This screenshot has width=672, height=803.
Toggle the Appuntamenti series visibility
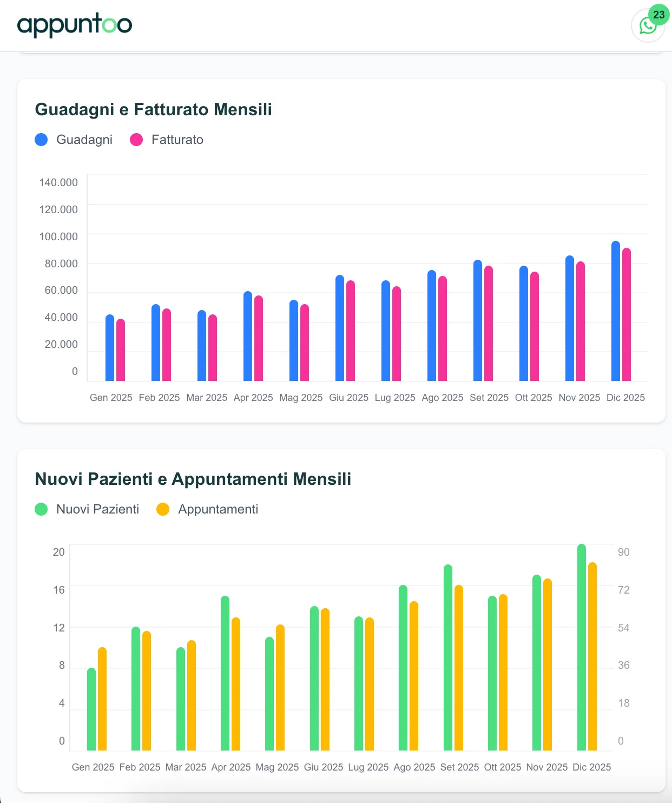tap(207, 509)
